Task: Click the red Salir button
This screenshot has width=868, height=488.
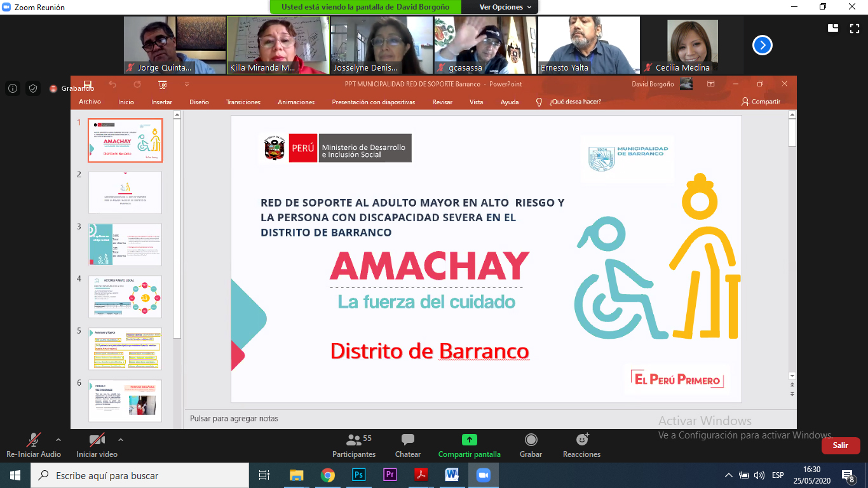Action: (840, 445)
